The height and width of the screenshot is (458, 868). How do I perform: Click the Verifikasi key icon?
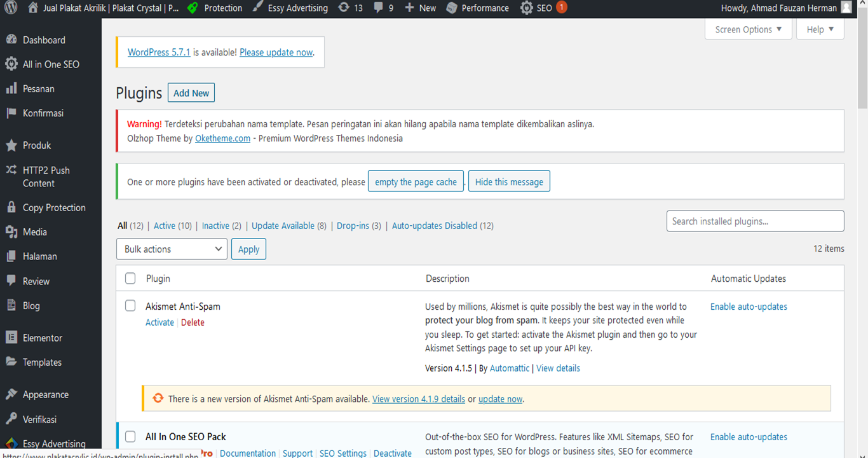coord(11,419)
